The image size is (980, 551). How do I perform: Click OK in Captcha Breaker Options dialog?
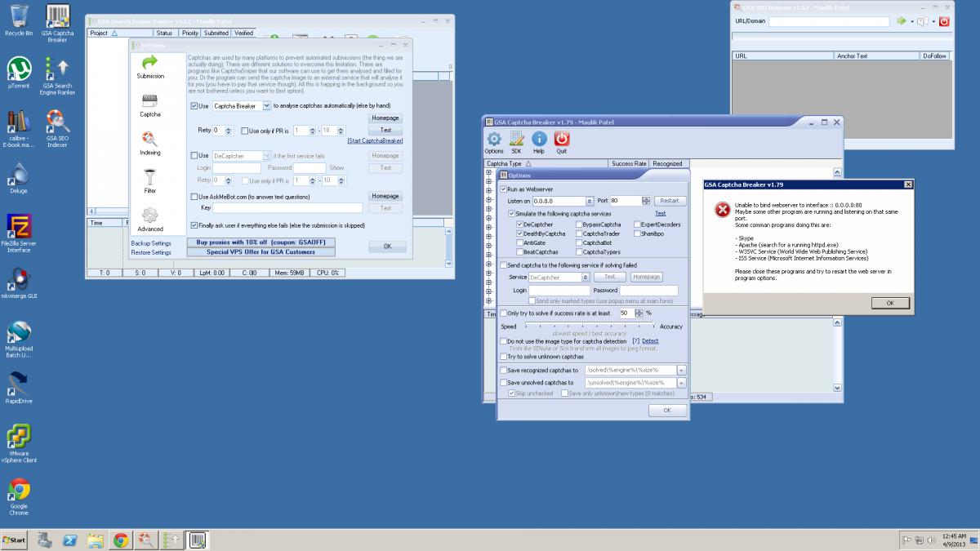click(667, 410)
